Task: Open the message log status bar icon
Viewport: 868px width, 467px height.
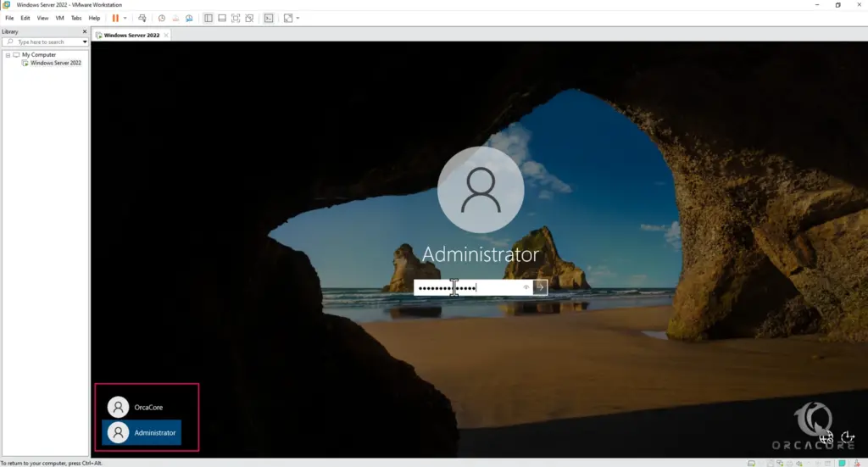Action: tap(842, 463)
